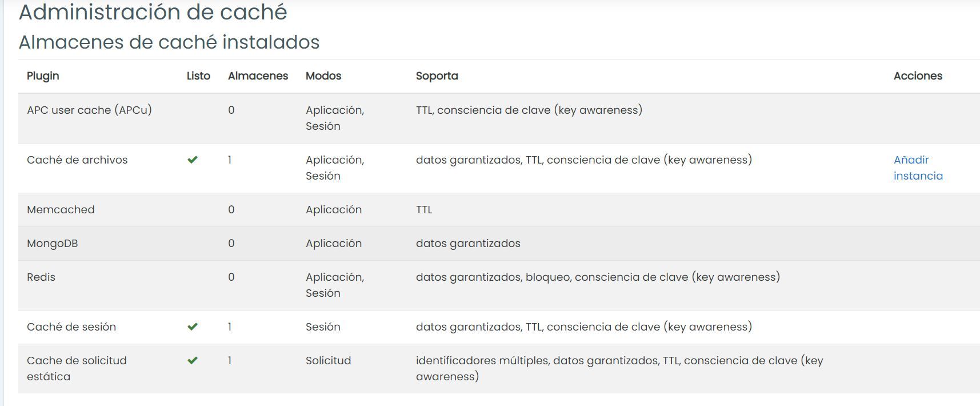Click the Listo column header
The height and width of the screenshot is (406, 980).
pos(198,76)
